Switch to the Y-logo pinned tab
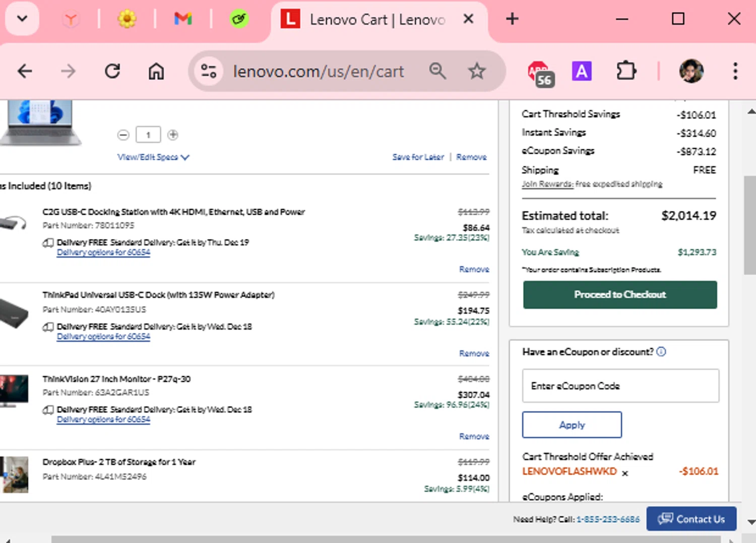The height and width of the screenshot is (543, 756). [71, 20]
